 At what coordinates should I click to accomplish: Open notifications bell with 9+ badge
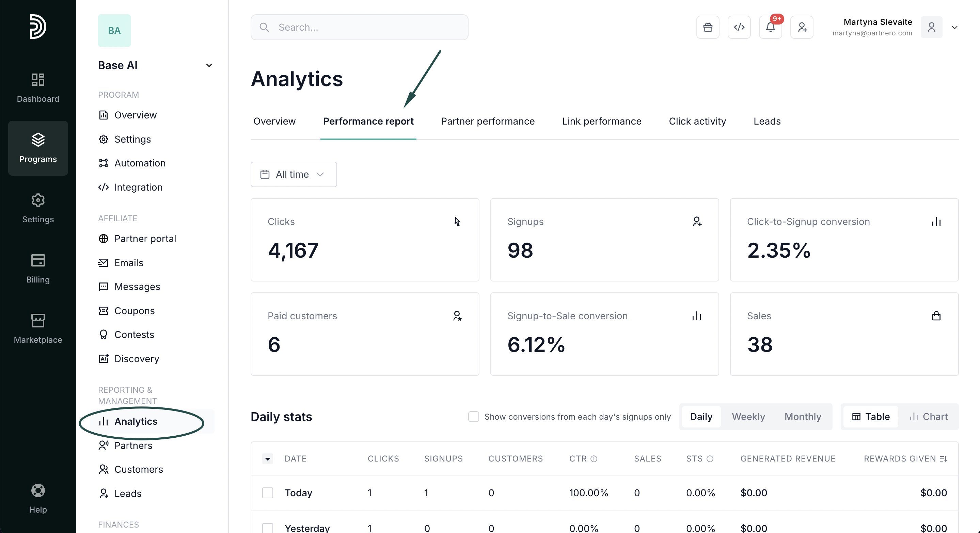(770, 27)
